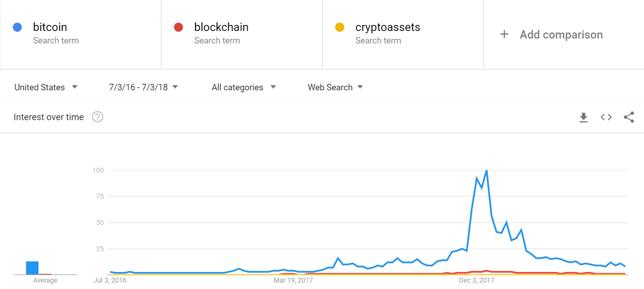Click the blue bitcoin color dot
Image resolution: width=644 pixels, height=289 pixels.
17,27
